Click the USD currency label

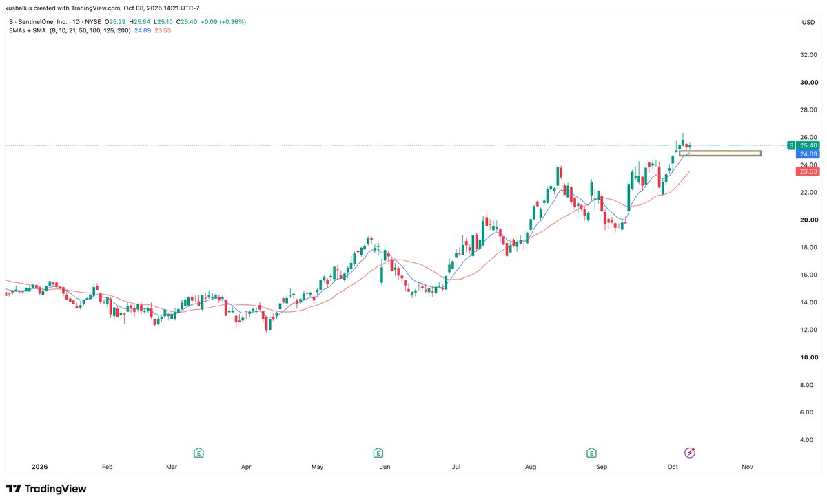pyautogui.click(x=808, y=22)
